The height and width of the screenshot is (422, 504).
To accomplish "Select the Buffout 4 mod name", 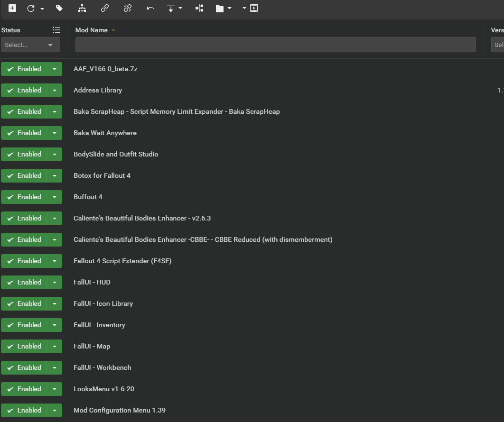I will [88, 197].
